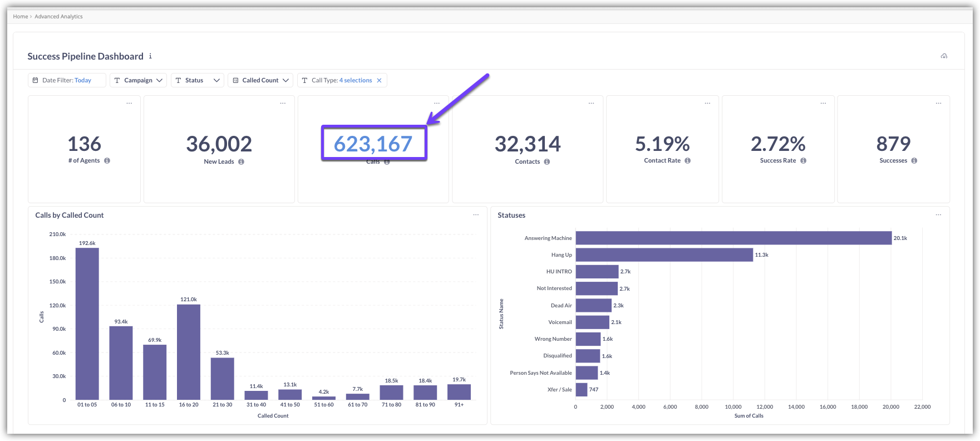Viewport: 980px width, 441px height.
Task: Click the 623,167 Calls number
Action: [373, 144]
